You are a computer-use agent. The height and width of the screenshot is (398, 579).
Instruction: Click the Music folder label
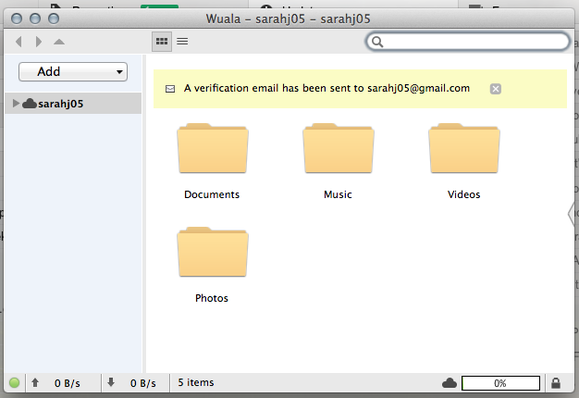click(338, 195)
